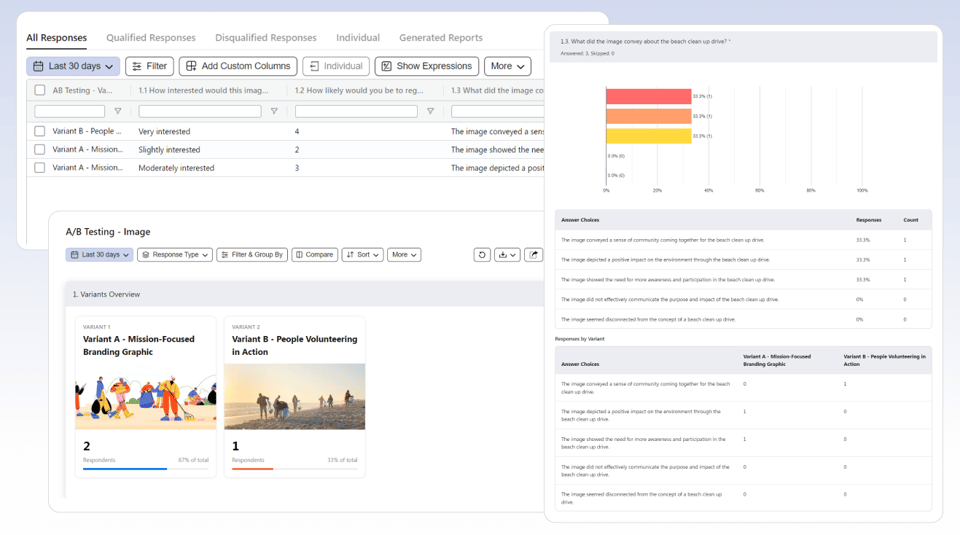Click the Variant B - People Volunteering in Action title
Screen dimensions: 960x535
[x=294, y=345]
